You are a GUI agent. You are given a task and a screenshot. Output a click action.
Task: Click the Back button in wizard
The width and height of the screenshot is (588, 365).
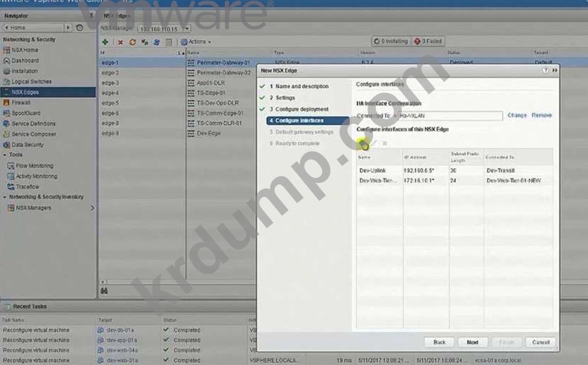[x=439, y=342]
